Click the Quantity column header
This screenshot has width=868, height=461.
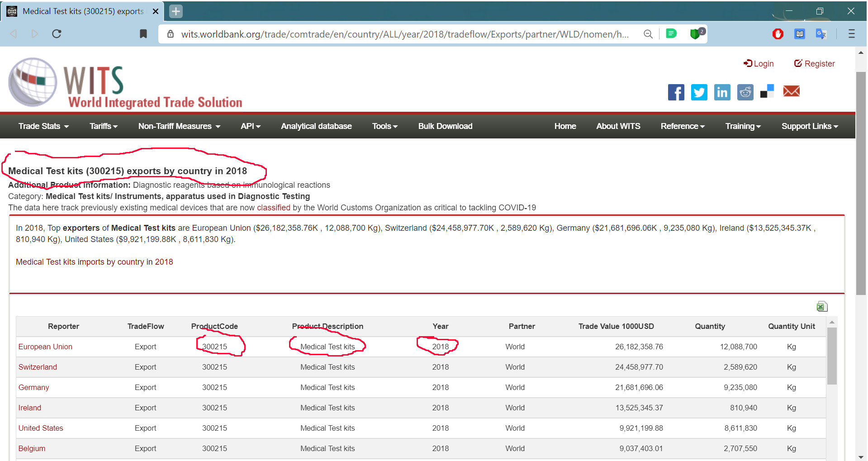point(710,326)
